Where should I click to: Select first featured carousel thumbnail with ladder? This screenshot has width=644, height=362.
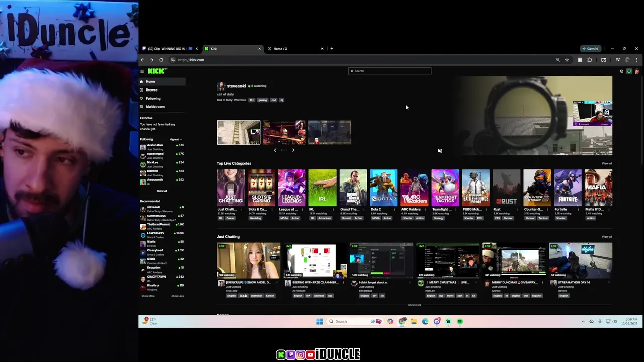click(238, 133)
